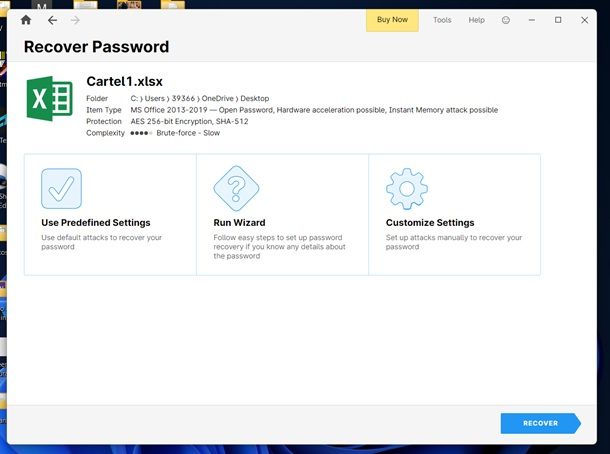The height and width of the screenshot is (454, 610).
Task: Click the Recover Password heading
Action: pos(96,47)
